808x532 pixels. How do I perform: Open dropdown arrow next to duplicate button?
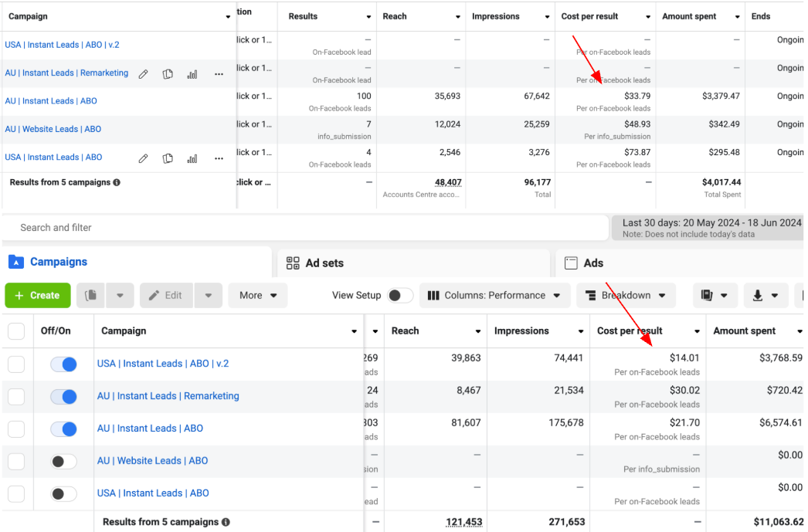click(x=120, y=295)
